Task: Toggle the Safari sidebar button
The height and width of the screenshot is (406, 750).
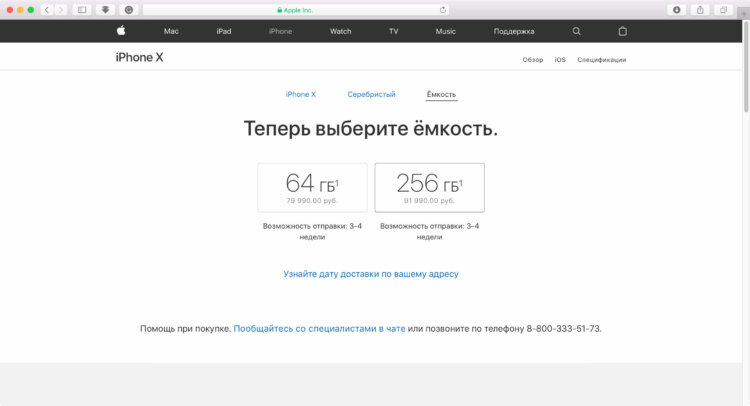Action: tap(82, 10)
